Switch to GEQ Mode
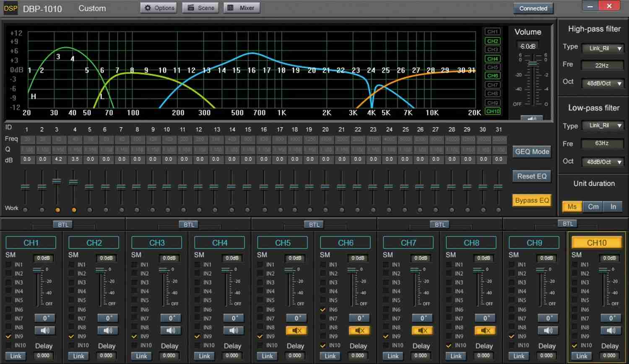 coord(532,152)
